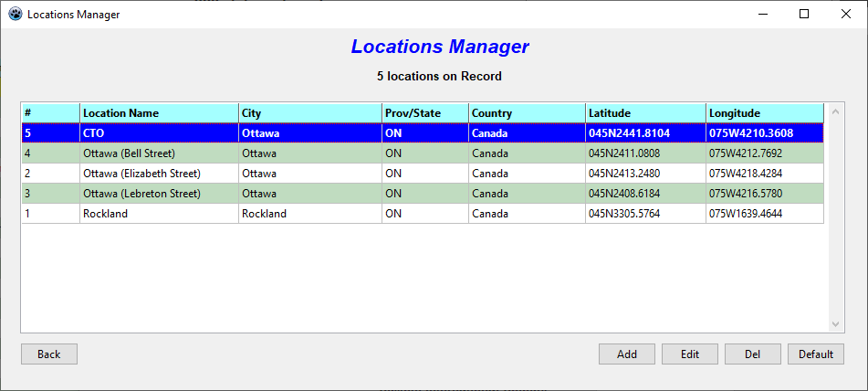
Task: Click the Latitude column header
Action: click(x=645, y=113)
